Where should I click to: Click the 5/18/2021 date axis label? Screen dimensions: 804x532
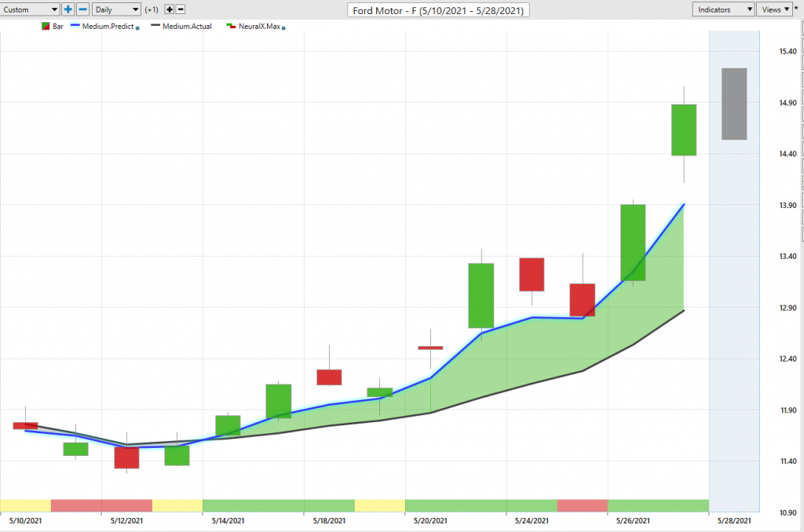point(329,521)
